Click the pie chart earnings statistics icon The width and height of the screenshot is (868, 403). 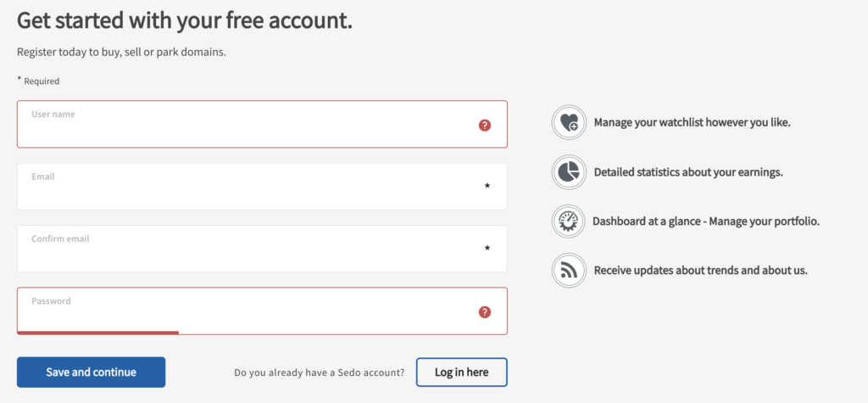coord(568,171)
